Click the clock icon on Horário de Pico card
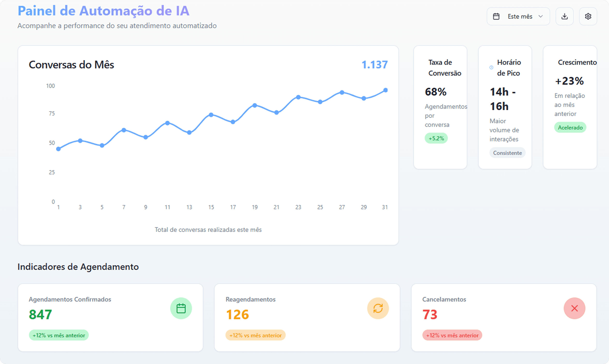The height and width of the screenshot is (364, 609). (x=491, y=67)
